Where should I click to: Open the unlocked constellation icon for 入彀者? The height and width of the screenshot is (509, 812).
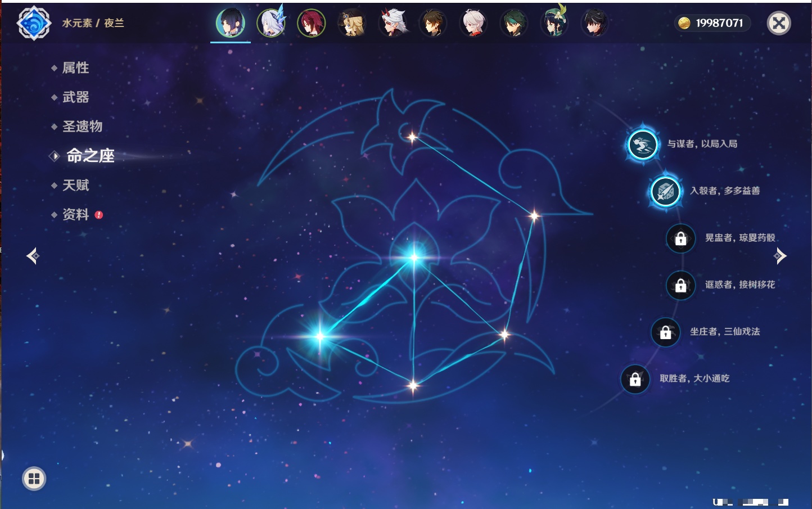click(665, 191)
